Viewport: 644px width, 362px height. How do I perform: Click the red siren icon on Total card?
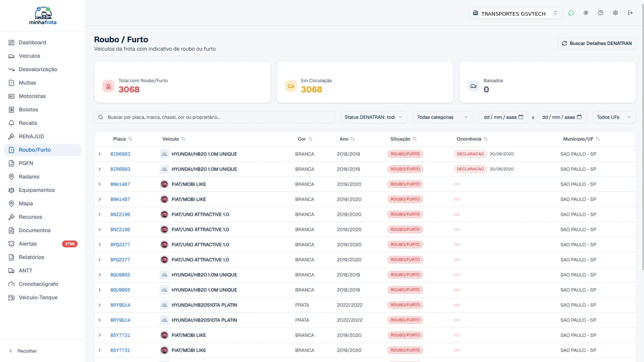[108, 86]
